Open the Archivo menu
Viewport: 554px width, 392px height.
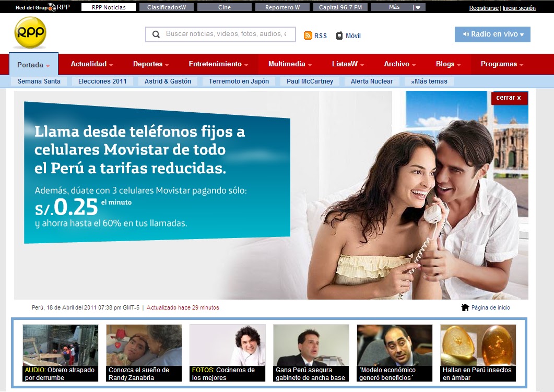coord(400,64)
